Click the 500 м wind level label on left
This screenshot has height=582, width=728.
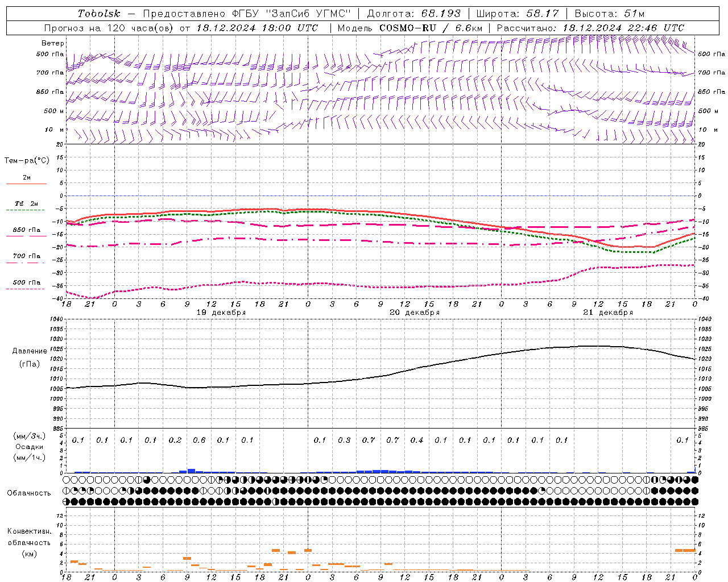(54, 111)
